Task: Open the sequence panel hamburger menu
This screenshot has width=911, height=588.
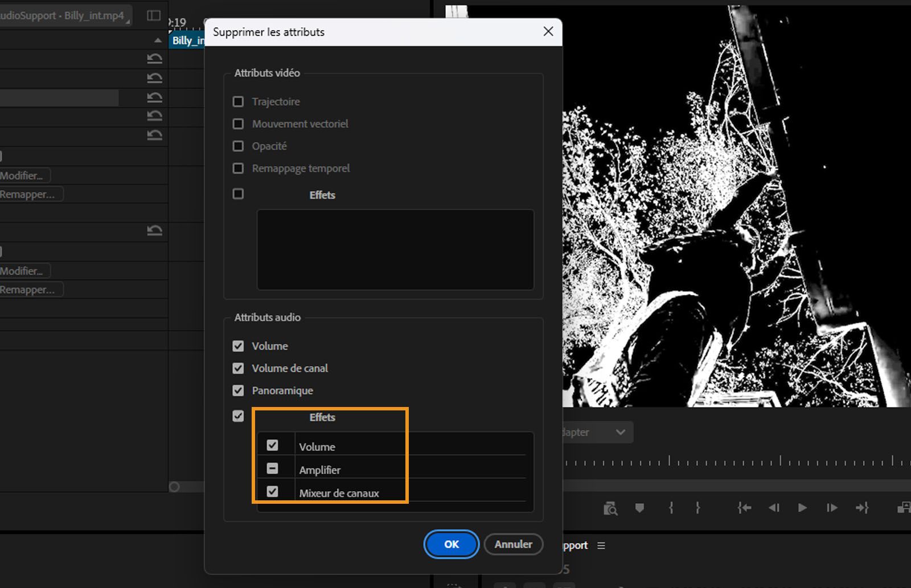Action: (x=601, y=545)
